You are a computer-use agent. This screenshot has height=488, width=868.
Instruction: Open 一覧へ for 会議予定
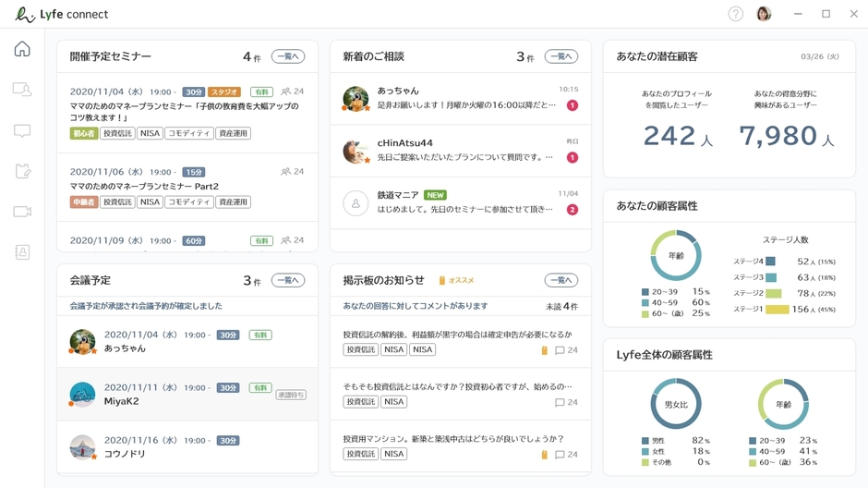288,280
